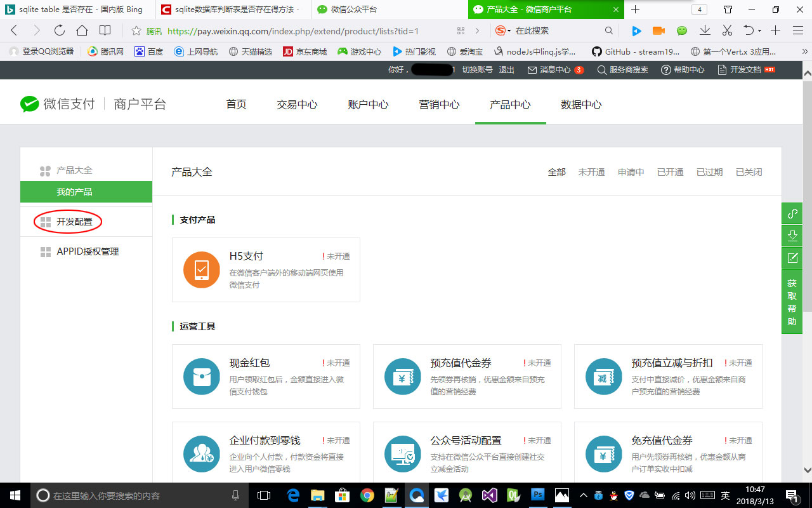The height and width of the screenshot is (508, 812).
Task: Open browser downloads from the toolbar arrow icon
Action: point(705,30)
